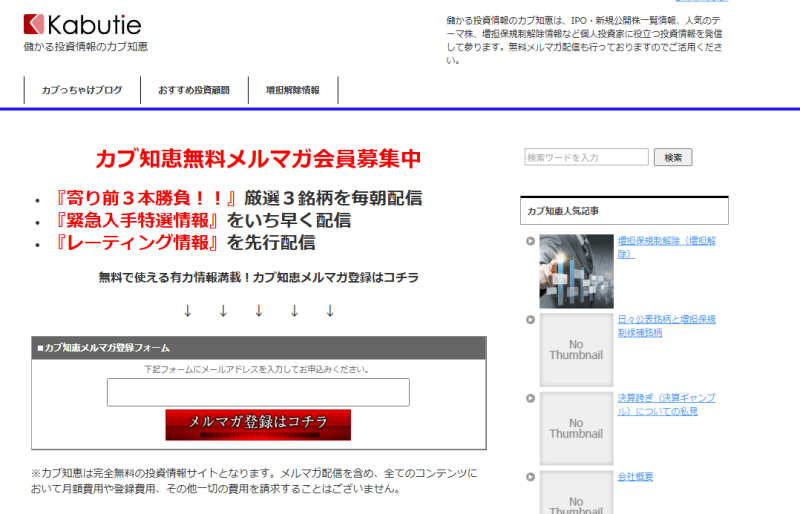800x514 pixels.
Task: Open the 増担解除情報 menu item
Action: 293,90
